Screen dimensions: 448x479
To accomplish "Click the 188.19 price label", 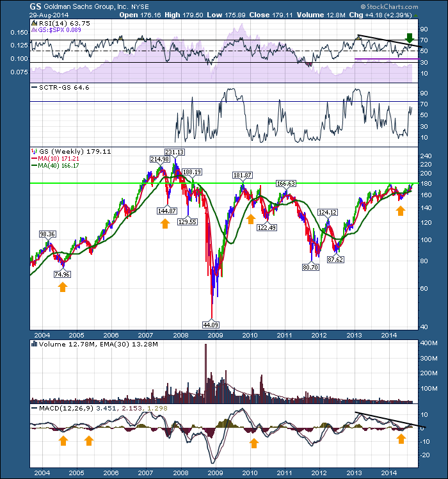I will [192, 172].
